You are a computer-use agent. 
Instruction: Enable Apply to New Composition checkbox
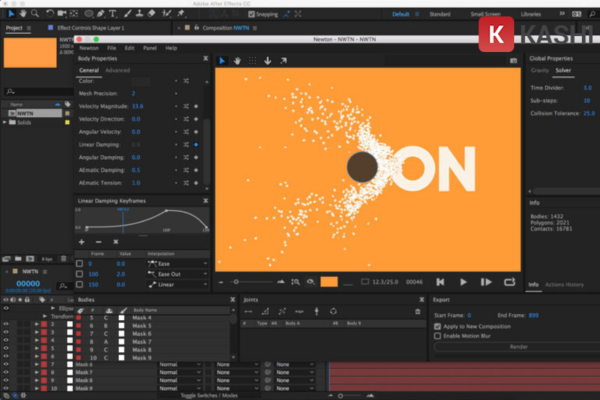pyautogui.click(x=438, y=325)
